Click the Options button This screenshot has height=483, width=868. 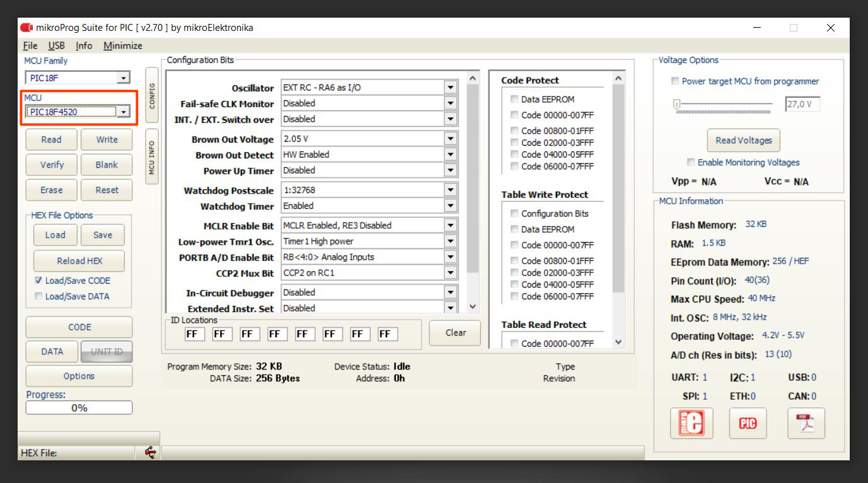[x=79, y=376]
